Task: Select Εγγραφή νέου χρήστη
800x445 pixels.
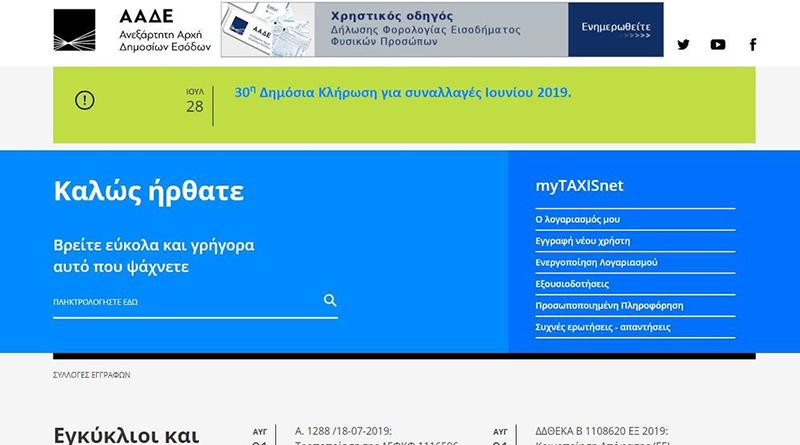Action: coord(583,241)
